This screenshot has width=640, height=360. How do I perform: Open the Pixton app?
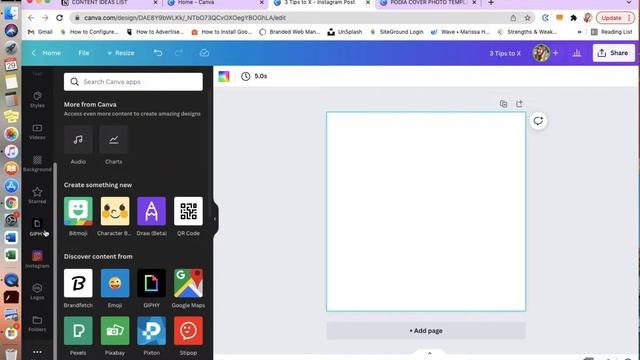pos(151,331)
